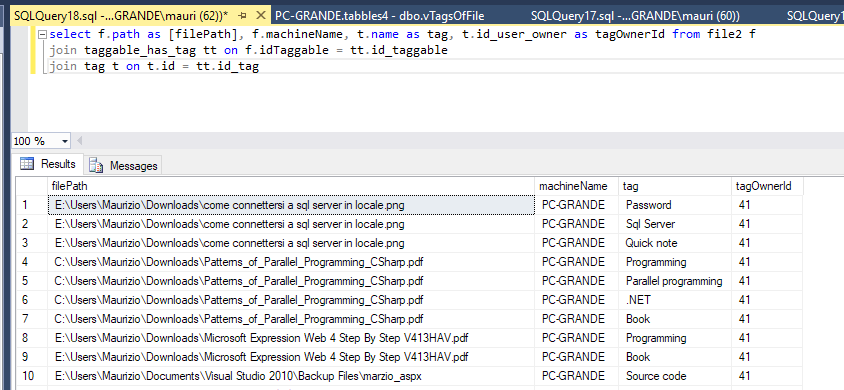Open the 100 % zoom dropdown
This screenshot has width=844, height=390.
pyautogui.click(x=65, y=141)
